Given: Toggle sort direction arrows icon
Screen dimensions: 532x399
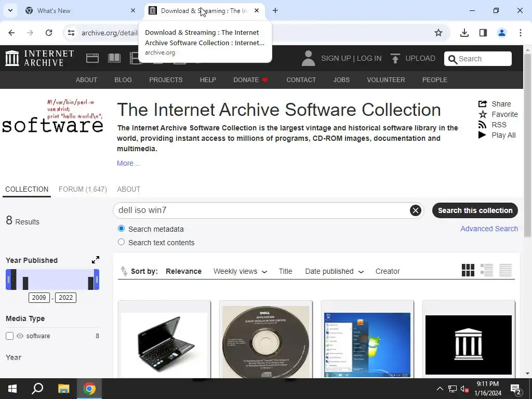Looking at the screenshot, I should point(124,271).
